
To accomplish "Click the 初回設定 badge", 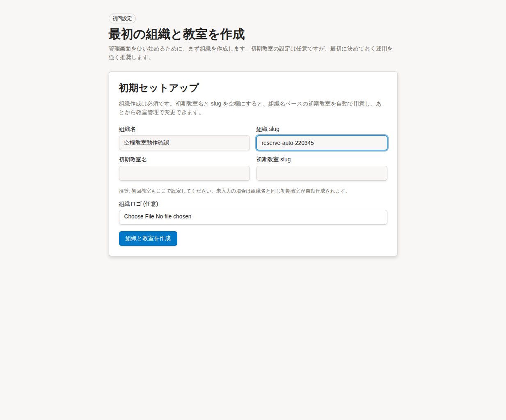I will tap(122, 18).
